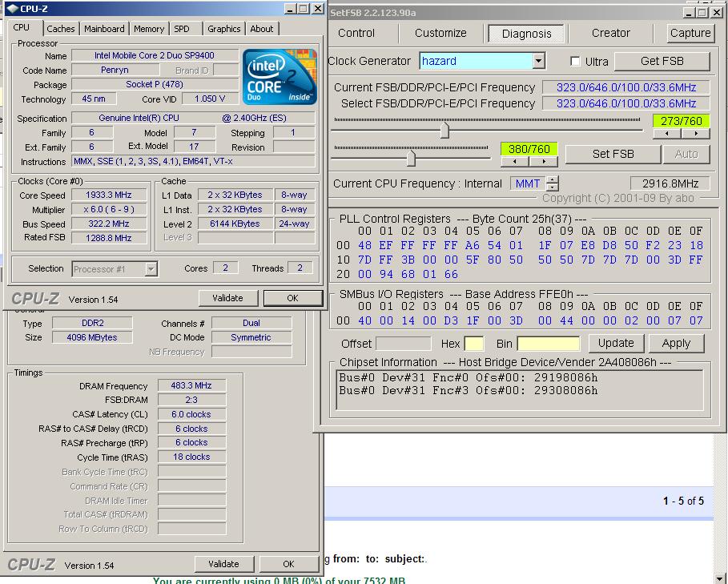Select the SetFSB Diagnosis tab
Screen dimensions: 728x584
[x=526, y=34]
